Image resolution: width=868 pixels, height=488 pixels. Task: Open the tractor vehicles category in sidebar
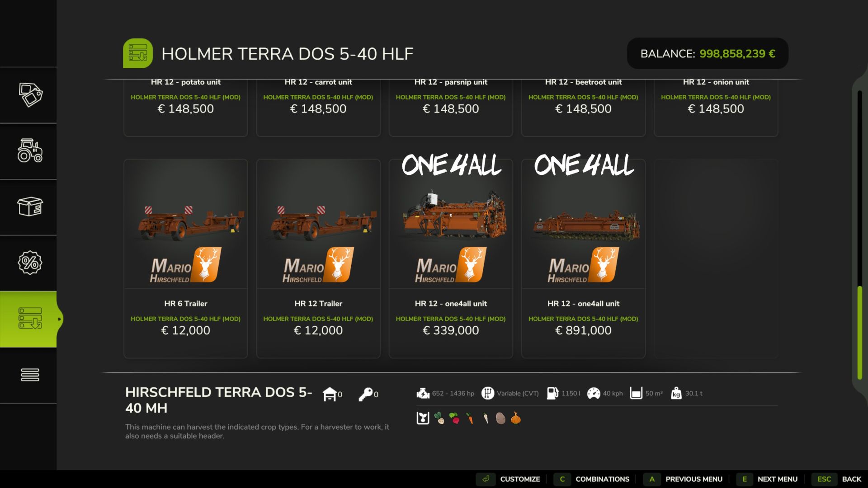click(x=30, y=150)
